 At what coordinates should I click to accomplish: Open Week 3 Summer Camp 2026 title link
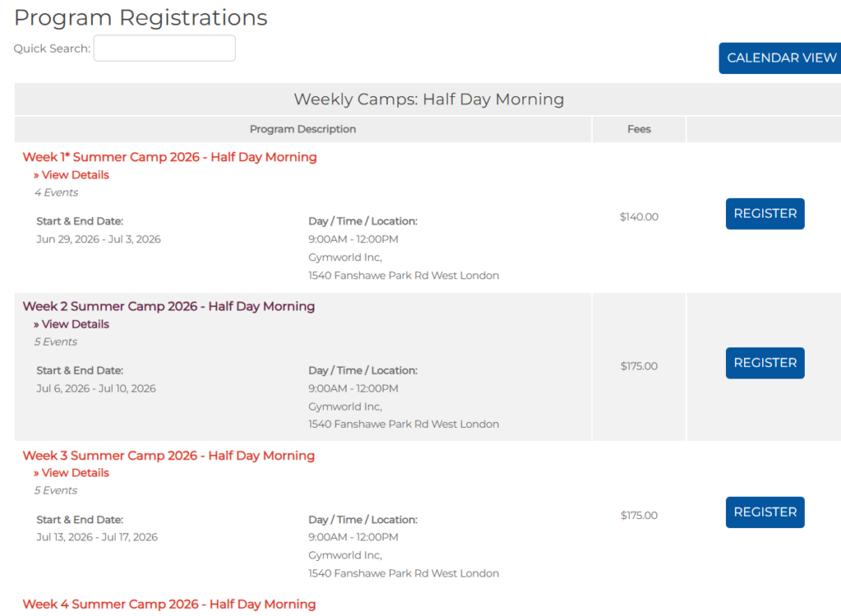[168, 456]
